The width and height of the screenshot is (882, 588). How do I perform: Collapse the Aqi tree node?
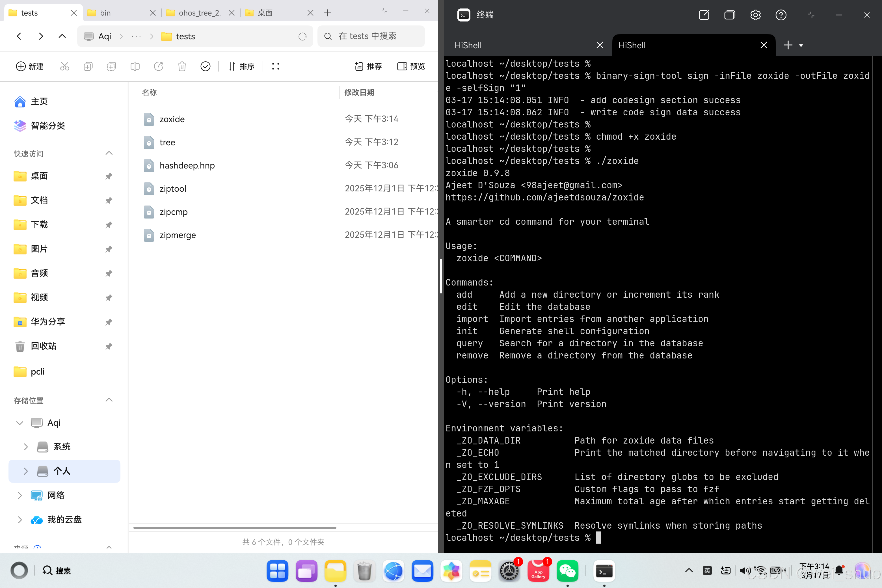[20, 423]
